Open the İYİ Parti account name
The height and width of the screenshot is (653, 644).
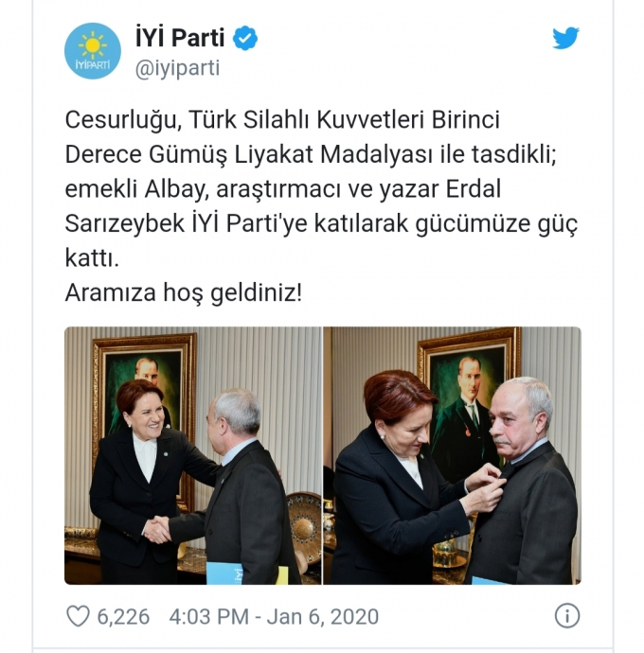tap(180, 38)
